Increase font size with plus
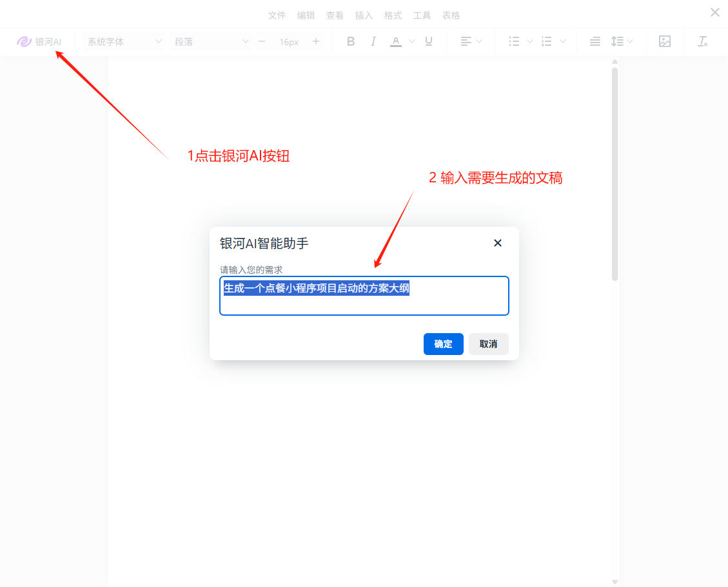728x587 pixels. 316,42
